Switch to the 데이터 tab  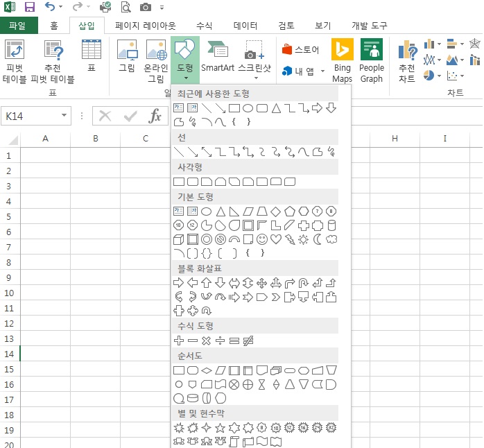(245, 26)
